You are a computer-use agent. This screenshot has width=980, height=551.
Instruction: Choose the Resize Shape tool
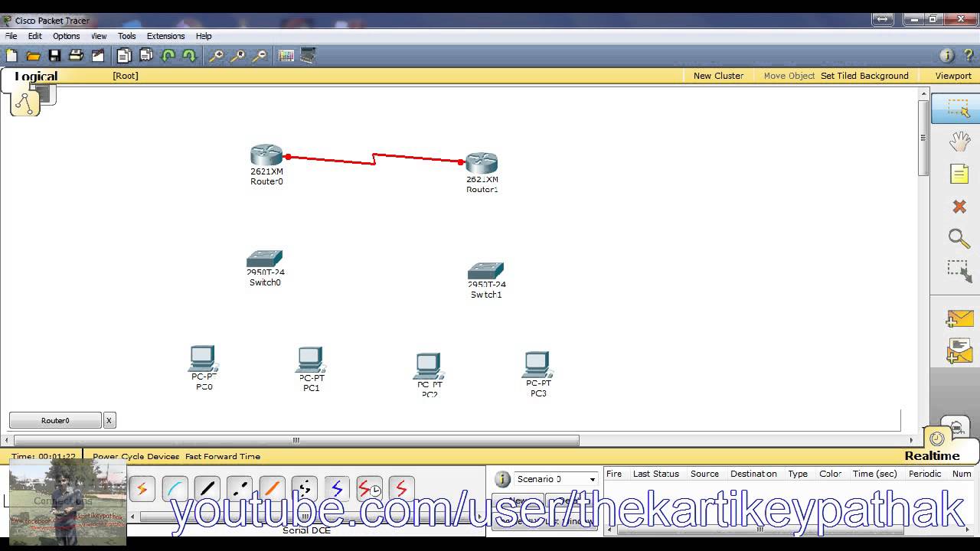[x=959, y=272]
